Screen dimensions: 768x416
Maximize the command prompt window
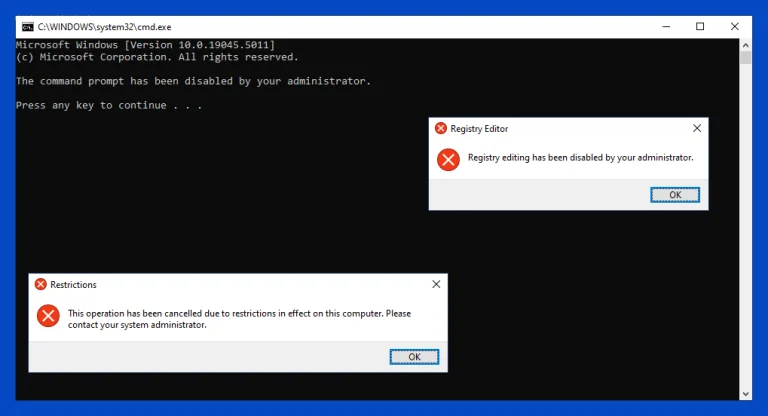700,26
